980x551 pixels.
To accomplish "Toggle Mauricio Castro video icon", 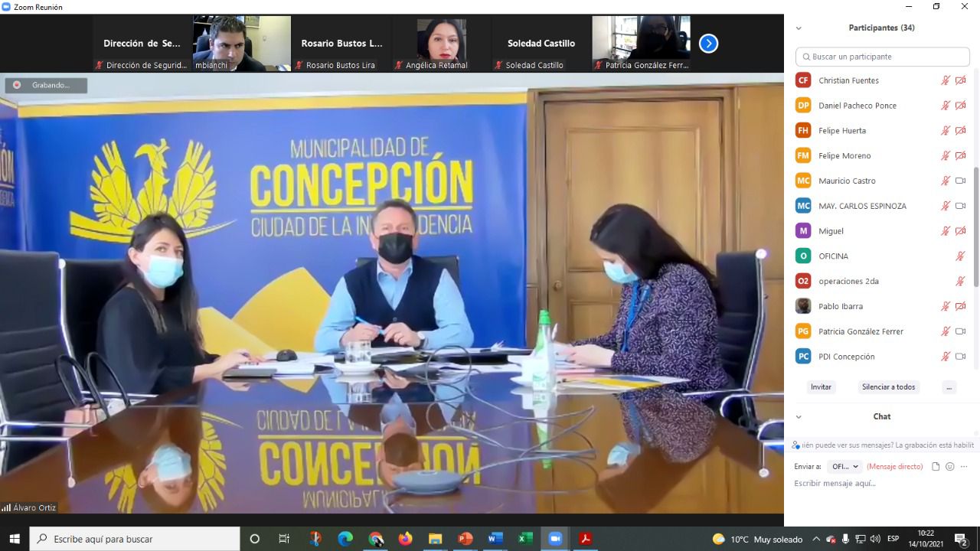I will pos(960,181).
